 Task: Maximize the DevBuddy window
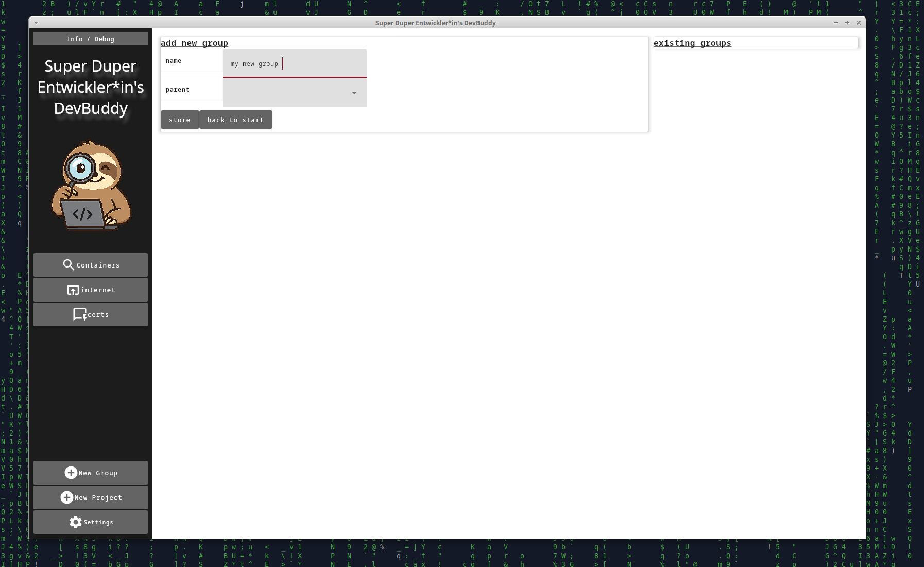847,23
